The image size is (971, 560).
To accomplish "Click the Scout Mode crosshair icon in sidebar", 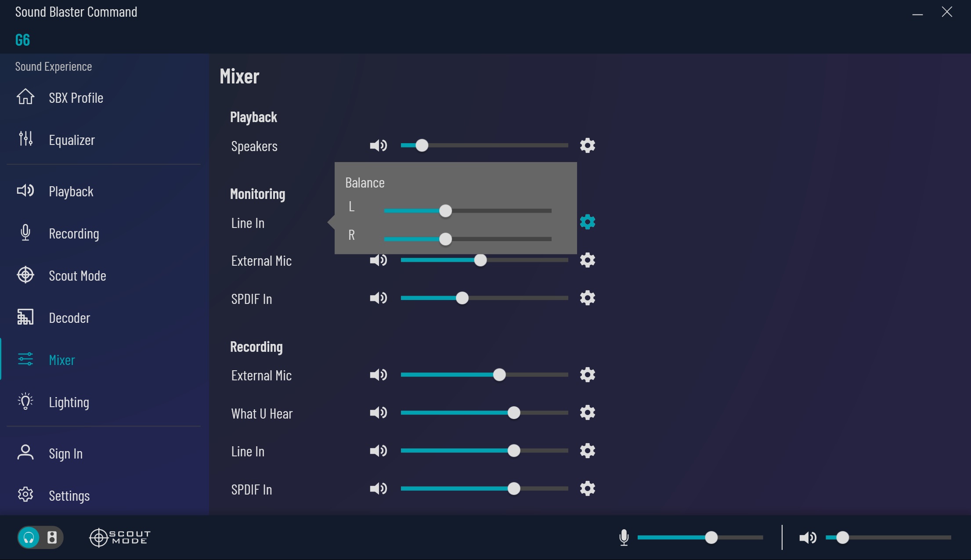I will click(x=25, y=275).
